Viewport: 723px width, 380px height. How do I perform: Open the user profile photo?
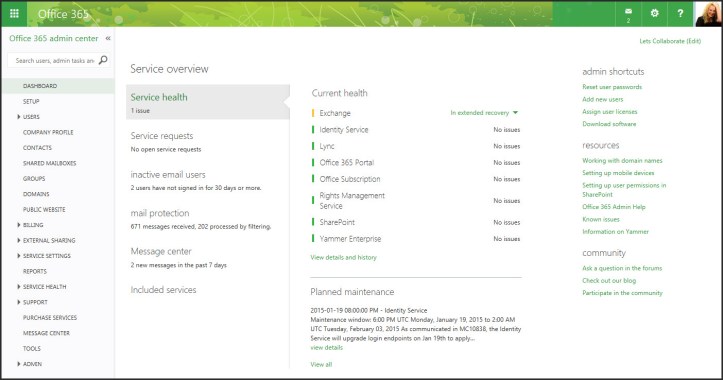[708, 14]
